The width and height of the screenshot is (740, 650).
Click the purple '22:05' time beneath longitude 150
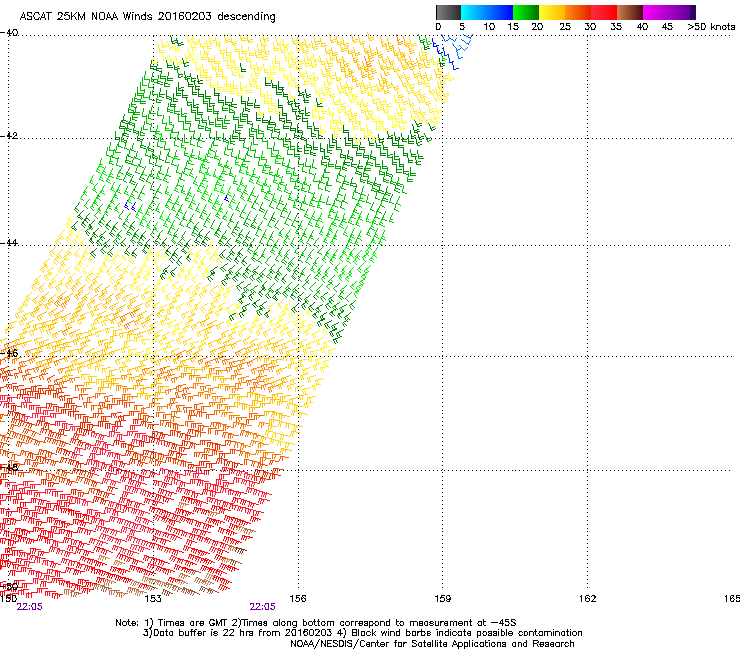click(x=29, y=607)
